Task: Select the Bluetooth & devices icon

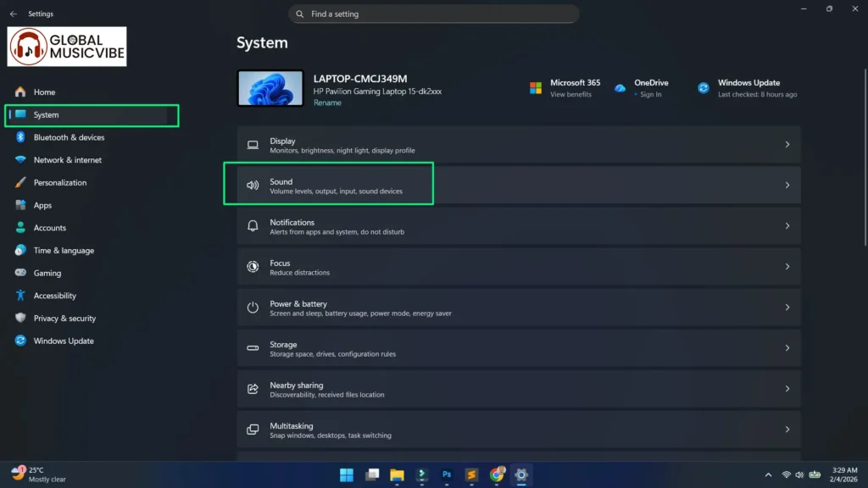Action: coord(19,137)
